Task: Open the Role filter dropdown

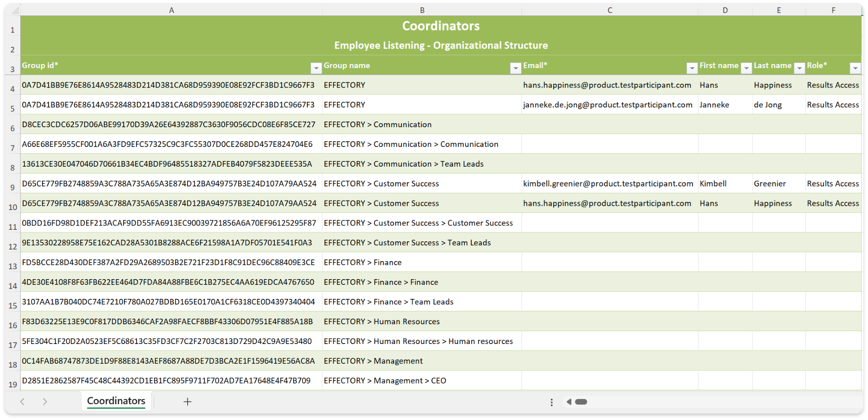Action: (855, 68)
